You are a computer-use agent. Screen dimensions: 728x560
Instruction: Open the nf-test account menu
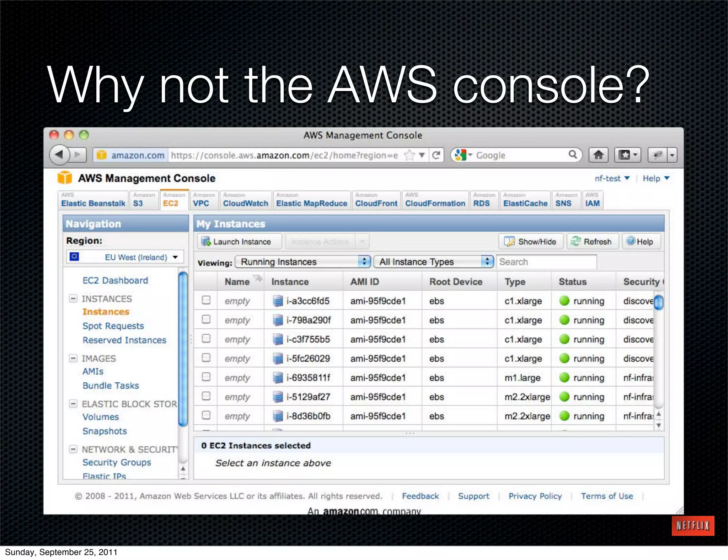click(x=612, y=178)
